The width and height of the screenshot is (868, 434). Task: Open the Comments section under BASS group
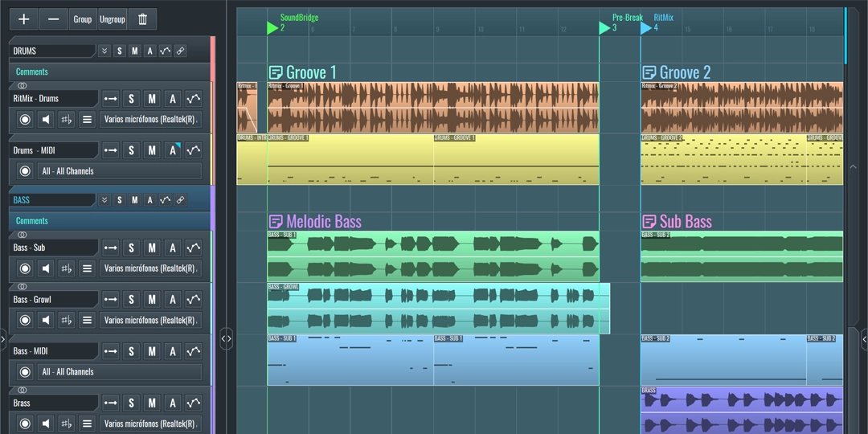pyautogui.click(x=32, y=221)
